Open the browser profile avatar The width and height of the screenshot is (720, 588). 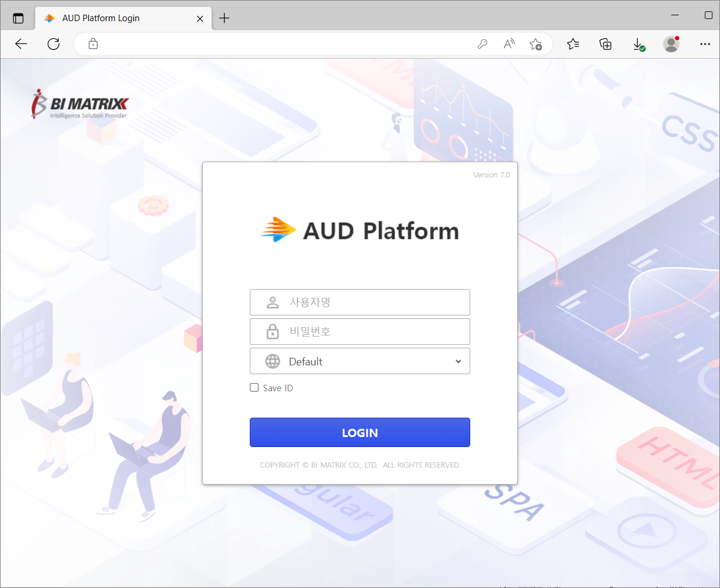(671, 44)
